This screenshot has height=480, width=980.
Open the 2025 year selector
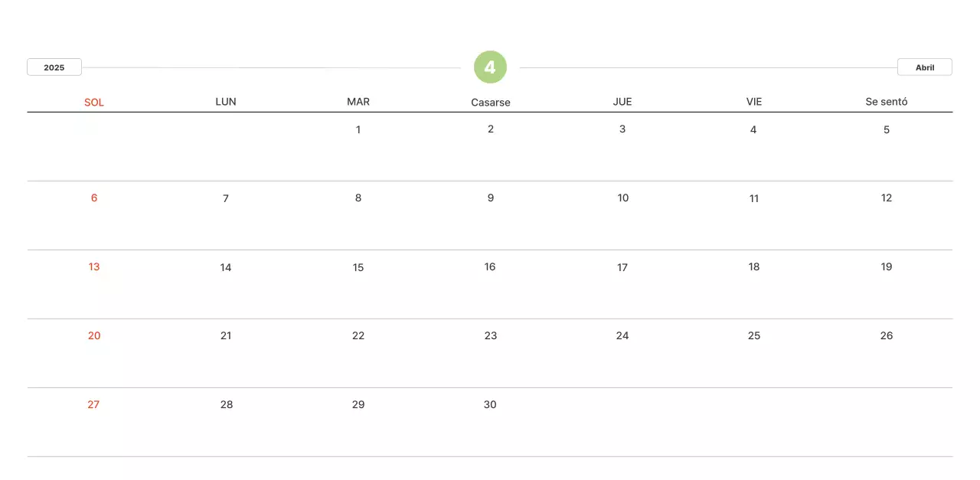tap(54, 67)
